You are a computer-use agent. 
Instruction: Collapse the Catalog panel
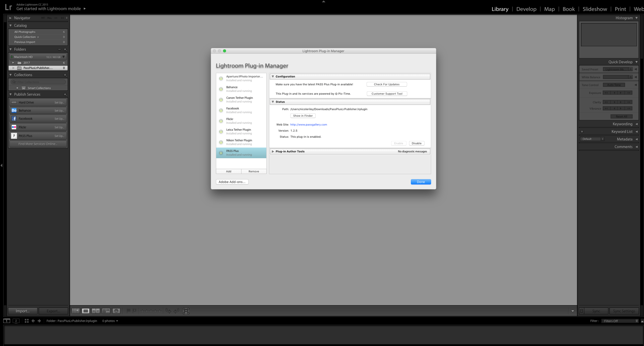pyautogui.click(x=10, y=25)
